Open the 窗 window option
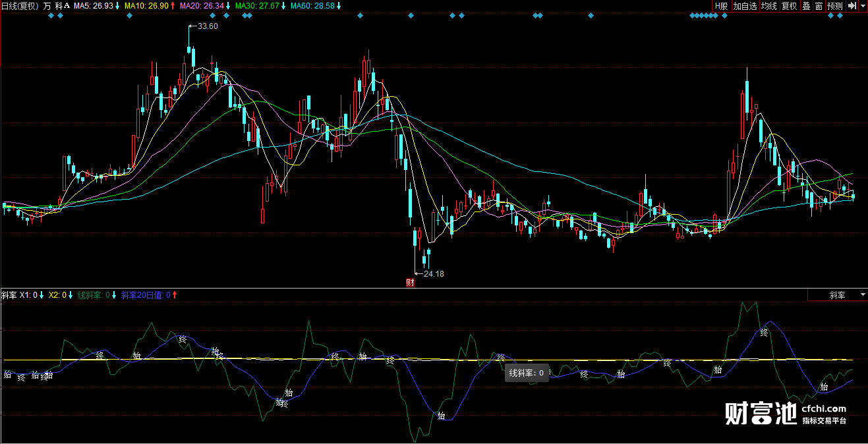The image size is (868, 444). (819, 6)
